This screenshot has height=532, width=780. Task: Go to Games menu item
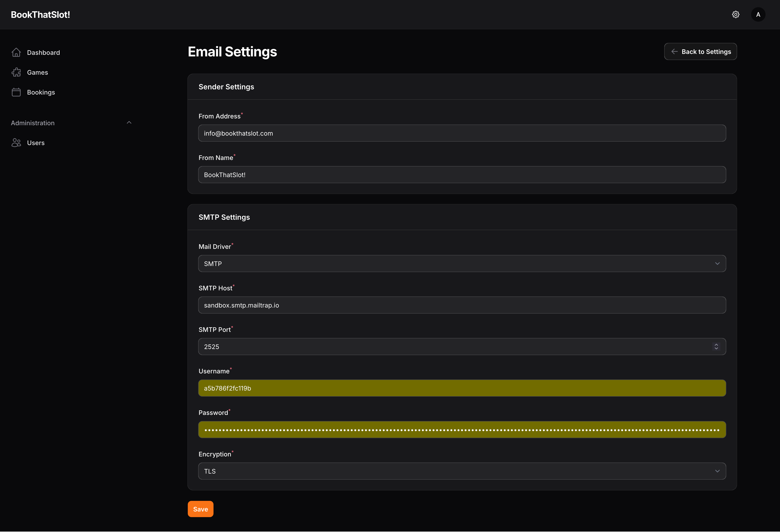point(38,72)
